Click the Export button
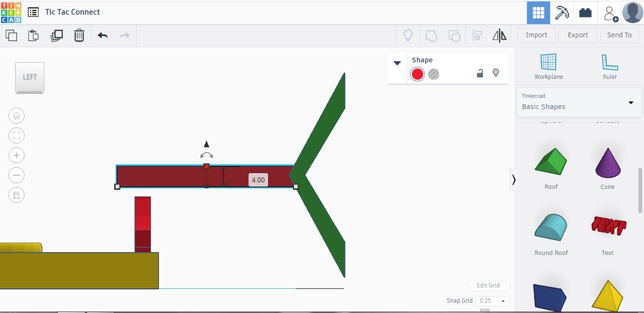 [x=577, y=35]
